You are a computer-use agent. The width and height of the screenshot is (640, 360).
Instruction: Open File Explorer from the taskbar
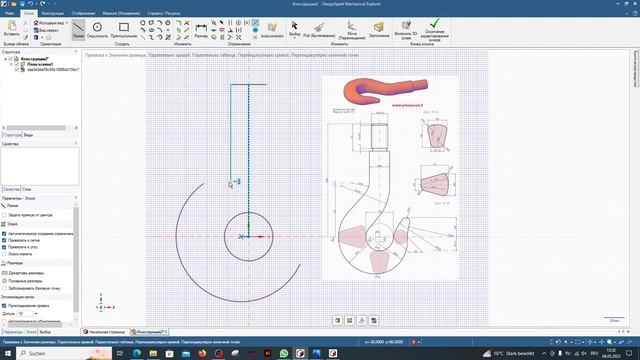point(153,353)
